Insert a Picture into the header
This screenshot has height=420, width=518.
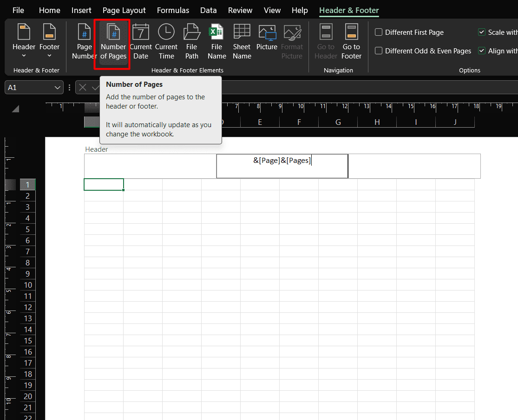click(267, 41)
